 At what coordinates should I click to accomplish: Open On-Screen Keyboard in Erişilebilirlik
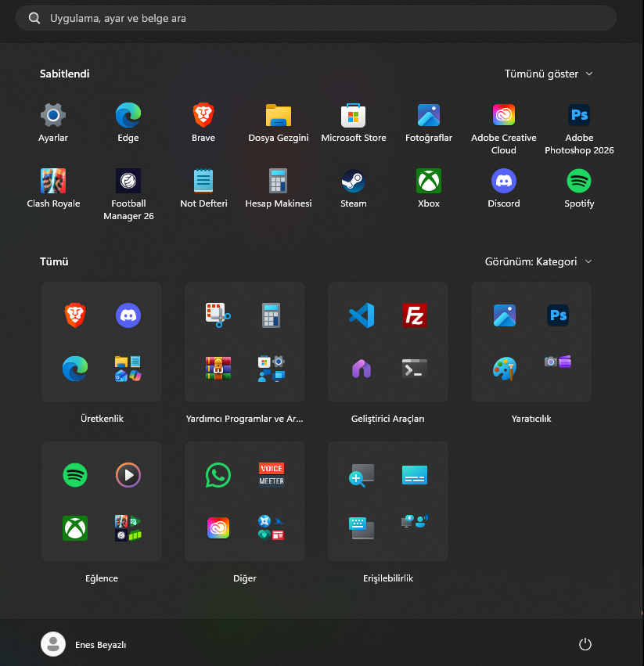click(362, 528)
